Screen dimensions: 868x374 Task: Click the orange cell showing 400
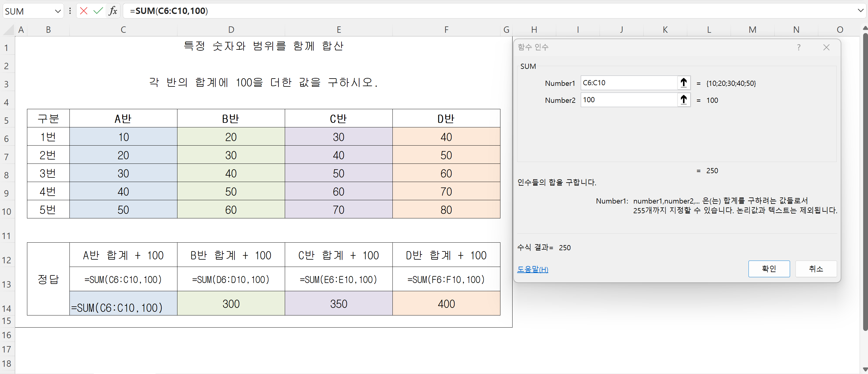446,304
